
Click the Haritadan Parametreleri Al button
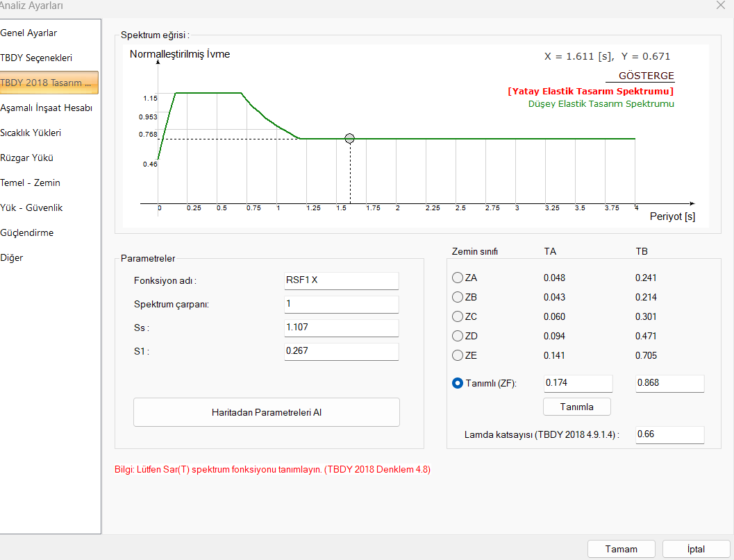click(267, 412)
